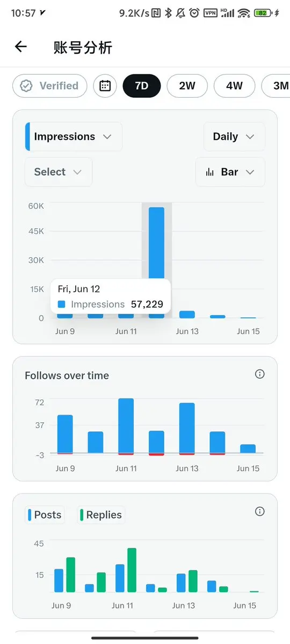Viewport: 290px width, 644px height.
Task: Tap the battery indicator in status bar
Action: [x=263, y=13]
